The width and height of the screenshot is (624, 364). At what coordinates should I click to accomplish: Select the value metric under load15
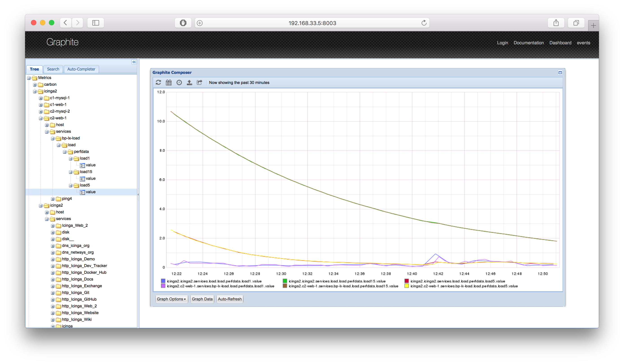[x=90, y=178]
